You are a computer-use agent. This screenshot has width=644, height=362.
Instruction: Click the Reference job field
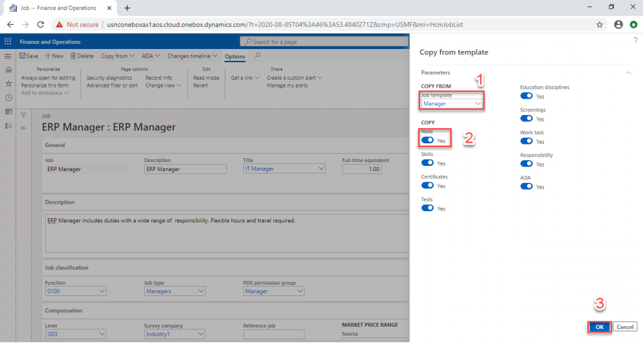[274, 334]
